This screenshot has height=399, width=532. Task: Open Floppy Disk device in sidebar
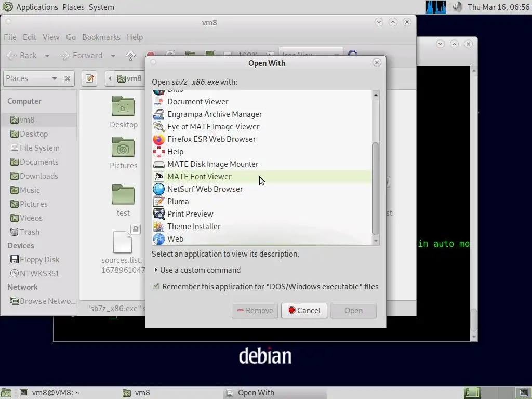click(35, 260)
